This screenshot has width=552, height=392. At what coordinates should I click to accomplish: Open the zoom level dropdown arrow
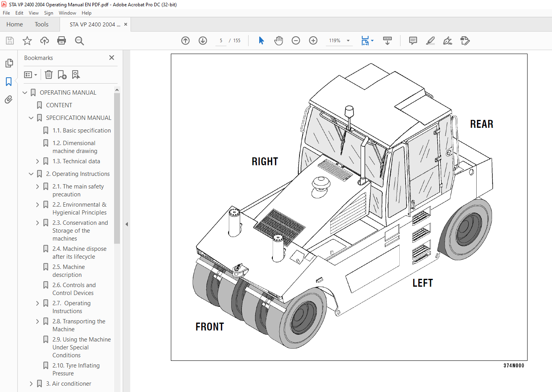[x=348, y=41]
